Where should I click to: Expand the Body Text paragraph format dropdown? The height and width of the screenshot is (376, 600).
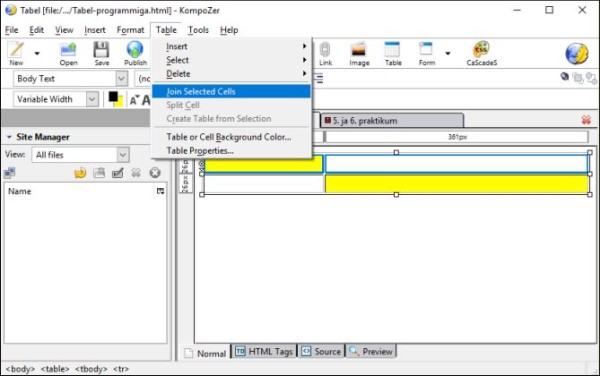(x=122, y=79)
